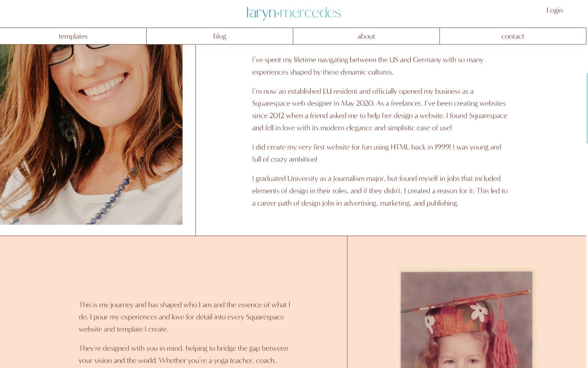Viewport: 588px width, 368px height.
Task: Open the templates navigation tab
Action: click(x=73, y=36)
